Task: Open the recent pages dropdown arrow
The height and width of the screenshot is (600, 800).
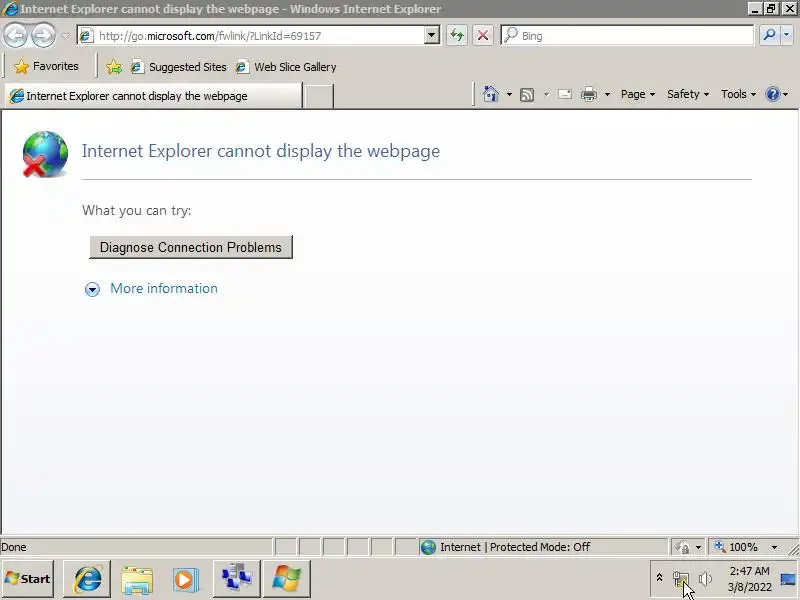Action: [65, 36]
